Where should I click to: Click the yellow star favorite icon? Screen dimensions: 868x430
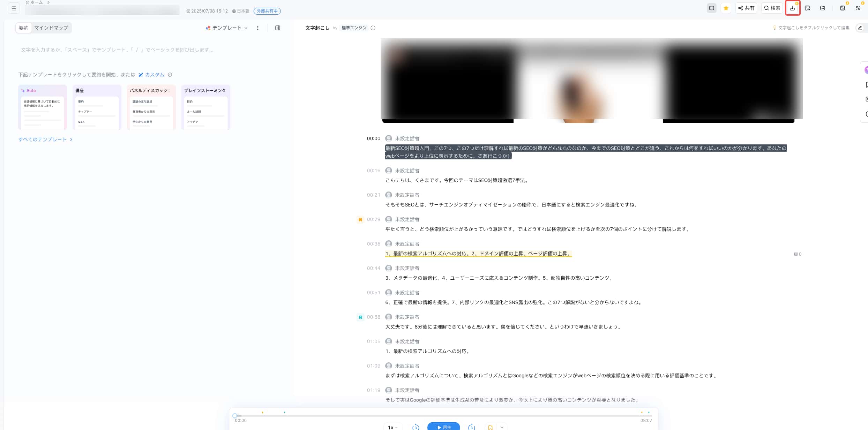726,8
